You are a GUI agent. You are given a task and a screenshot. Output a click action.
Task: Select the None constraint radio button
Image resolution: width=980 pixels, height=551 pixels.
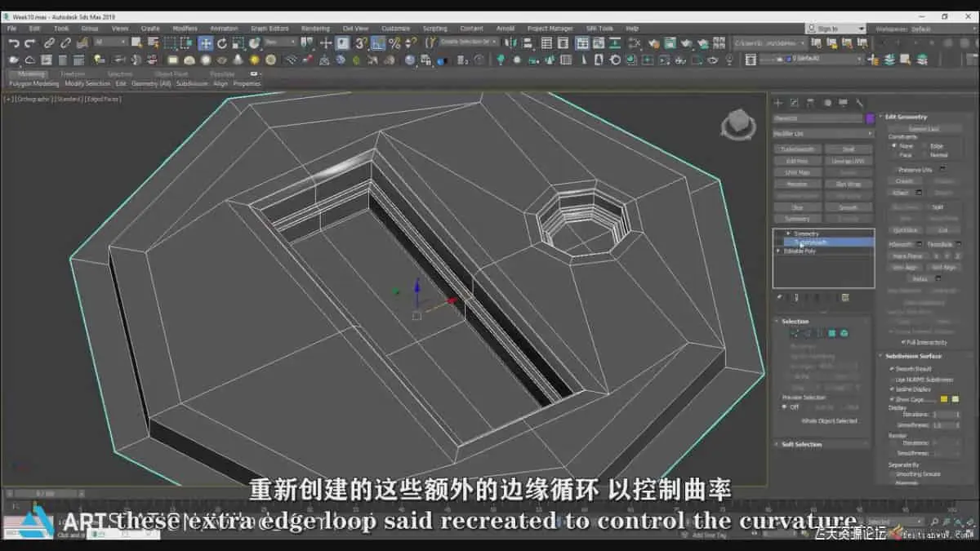pos(893,145)
